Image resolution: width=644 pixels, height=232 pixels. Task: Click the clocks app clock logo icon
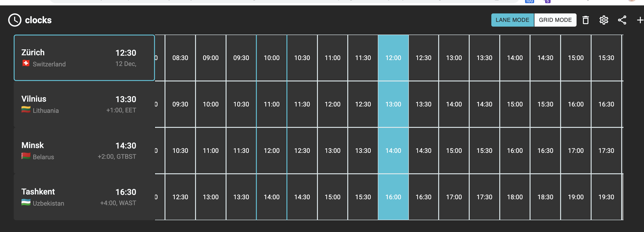14,20
